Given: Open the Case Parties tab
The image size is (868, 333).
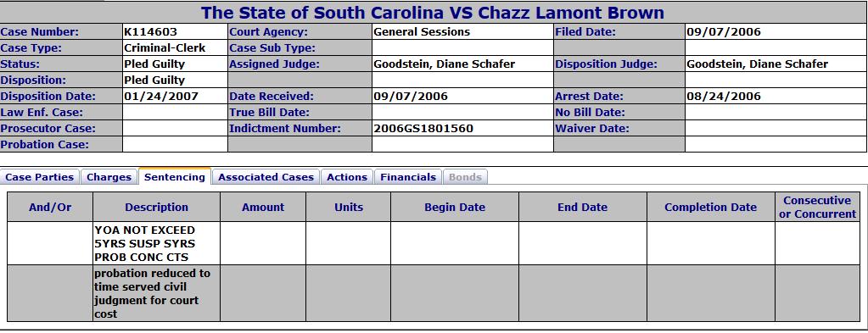Looking at the screenshot, I should [x=40, y=177].
